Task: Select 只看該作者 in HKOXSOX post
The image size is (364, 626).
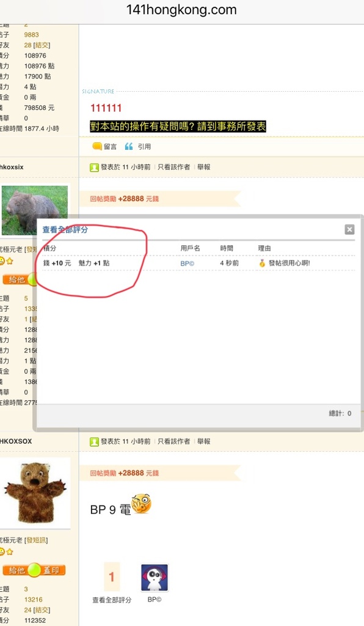Action: coord(174,441)
